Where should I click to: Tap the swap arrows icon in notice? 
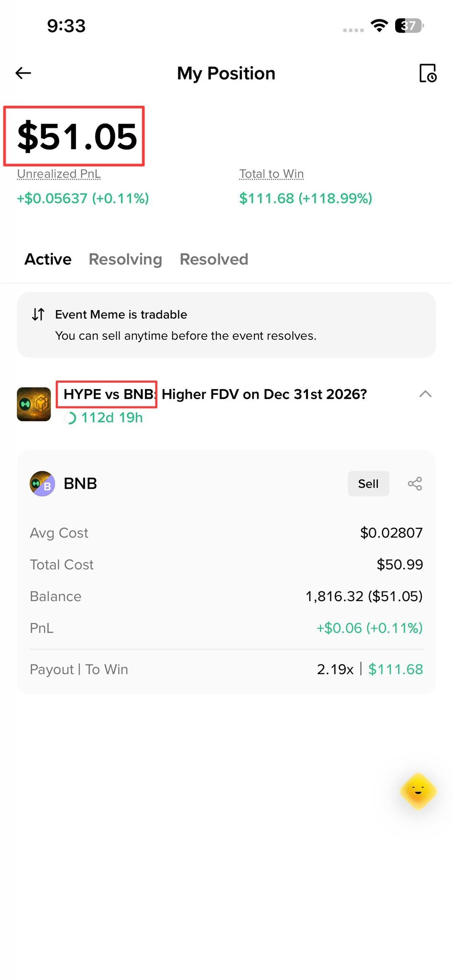pos(38,314)
